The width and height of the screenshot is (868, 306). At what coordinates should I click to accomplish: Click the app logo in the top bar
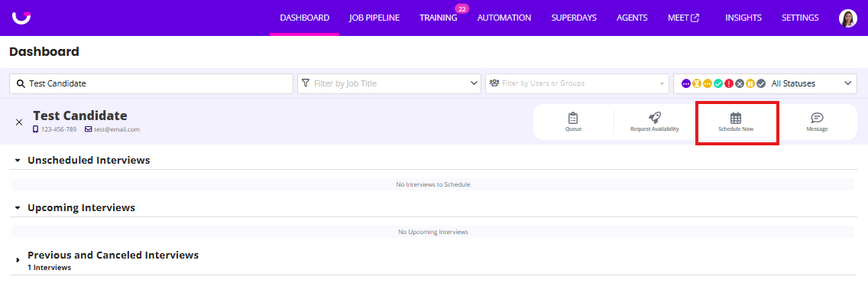pos(21,18)
